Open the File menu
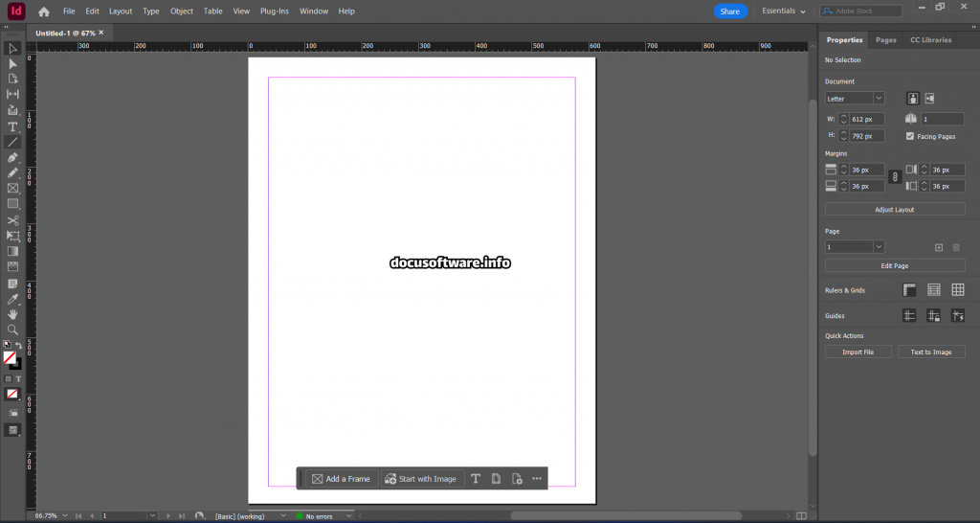980x523 pixels. pos(69,11)
